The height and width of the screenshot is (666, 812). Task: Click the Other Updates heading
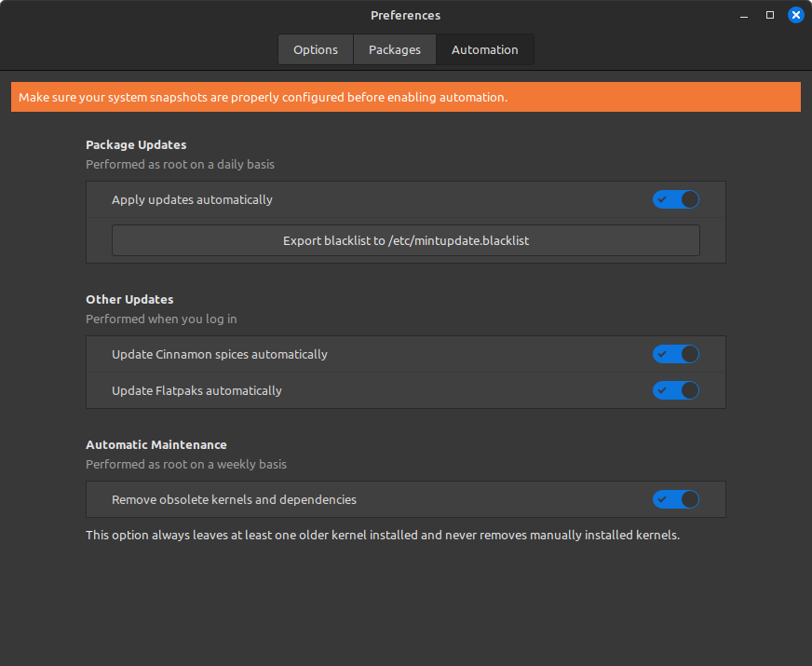point(130,300)
